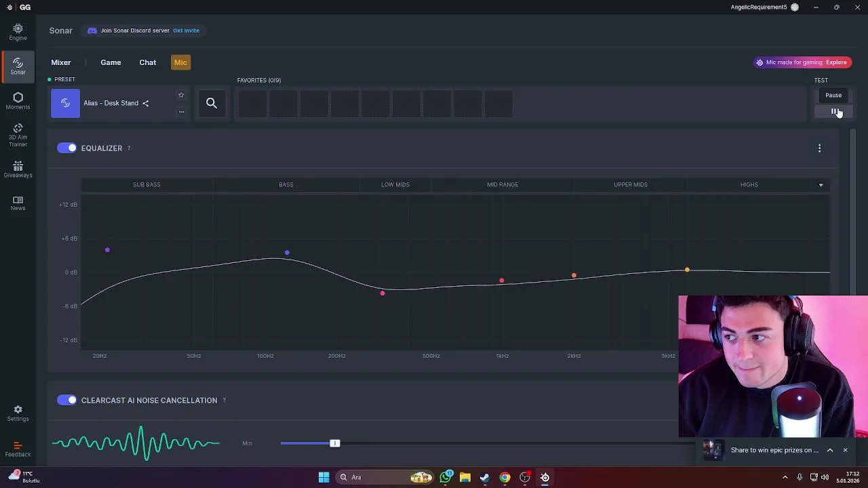Expand equalizer band dropdown arrow

coord(821,185)
